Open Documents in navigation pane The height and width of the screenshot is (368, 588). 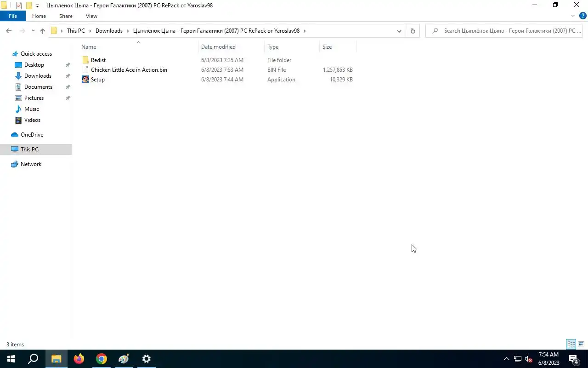tap(38, 87)
